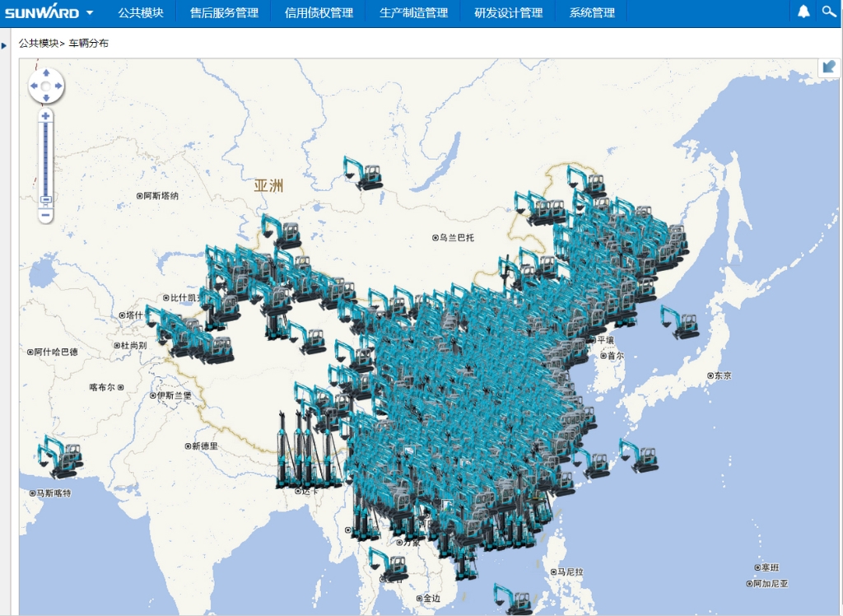Open the 售后服务管理 menu
This screenshot has width=843, height=616.
tap(224, 13)
